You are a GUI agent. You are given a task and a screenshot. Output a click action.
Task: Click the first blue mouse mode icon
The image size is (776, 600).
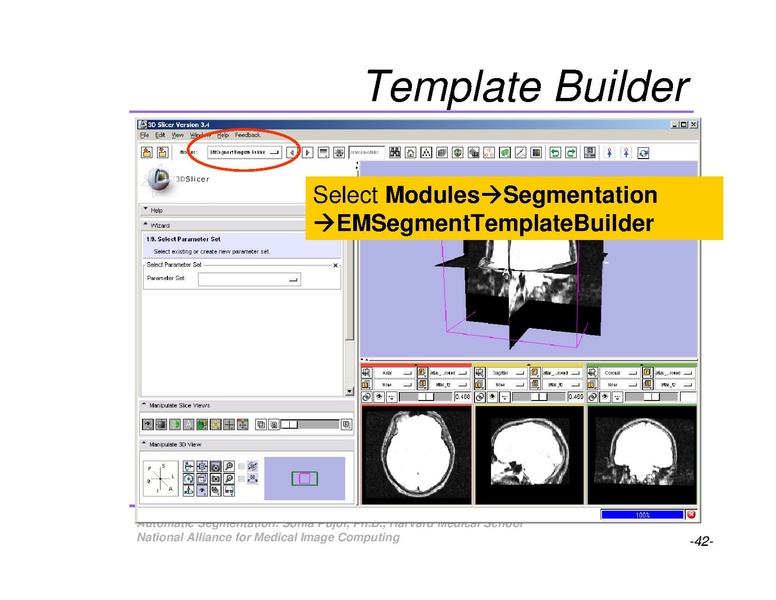point(610,152)
